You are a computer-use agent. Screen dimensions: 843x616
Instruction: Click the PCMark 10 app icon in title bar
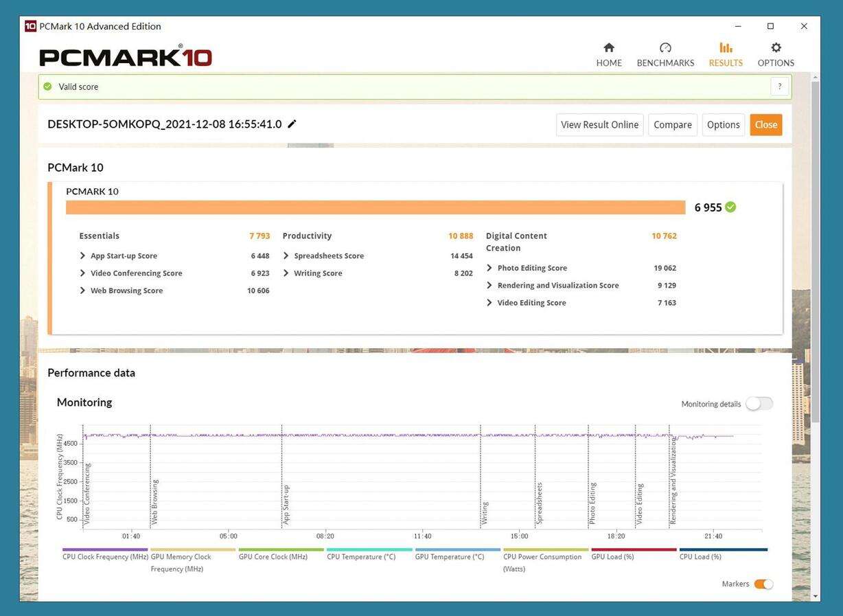click(x=30, y=26)
